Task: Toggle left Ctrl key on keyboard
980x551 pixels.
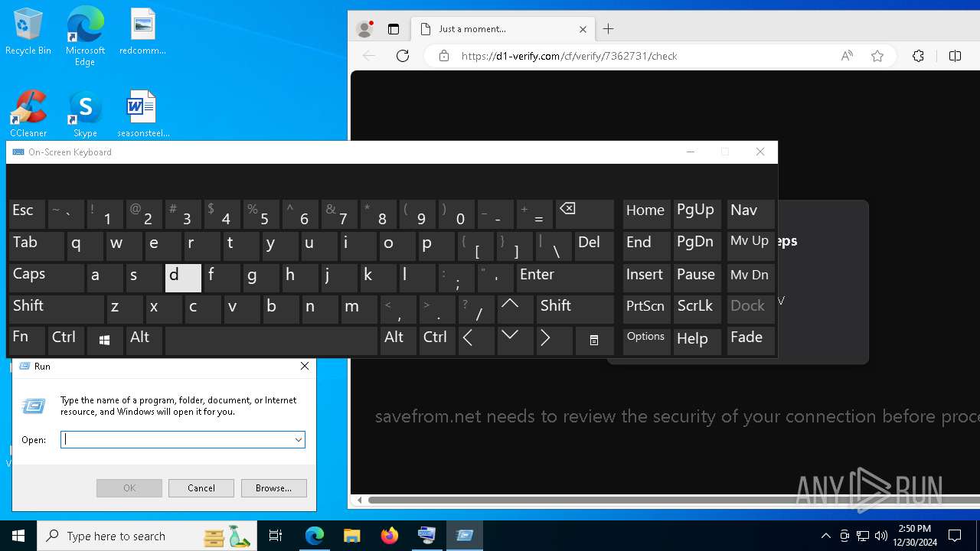Action: [66, 340]
